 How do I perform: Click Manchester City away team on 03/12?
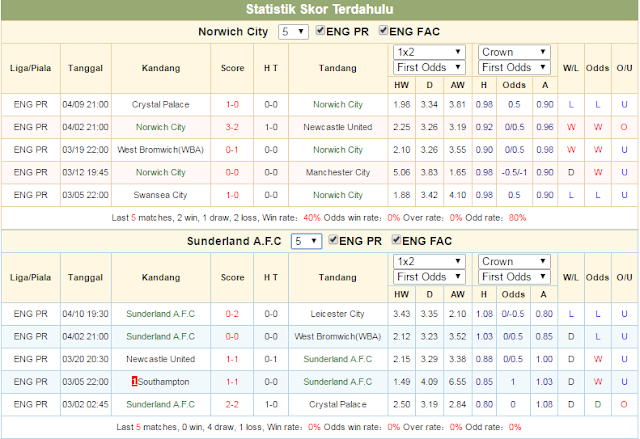click(338, 173)
